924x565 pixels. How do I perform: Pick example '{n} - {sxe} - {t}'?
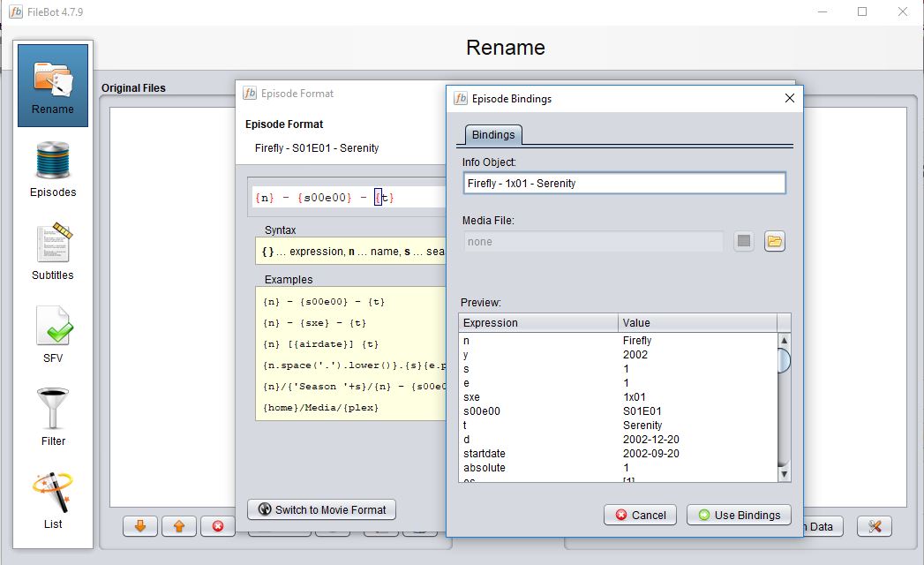point(315,323)
